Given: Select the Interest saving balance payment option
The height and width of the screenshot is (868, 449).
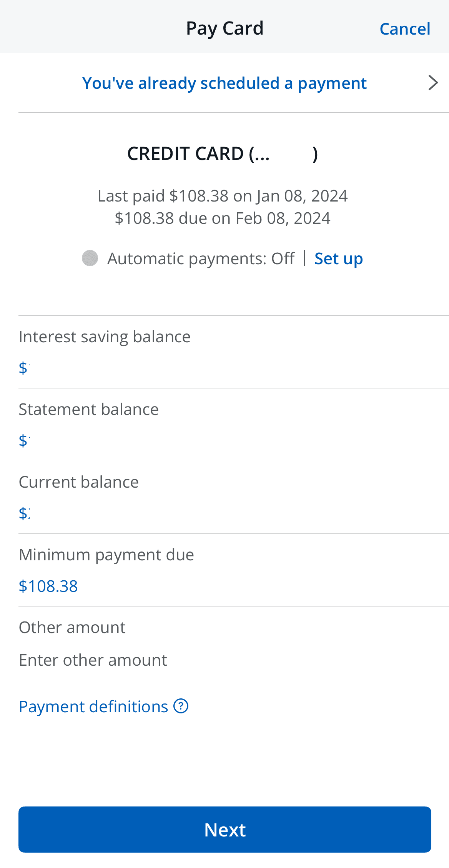Looking at the screenshot, I should coord(105,336).
